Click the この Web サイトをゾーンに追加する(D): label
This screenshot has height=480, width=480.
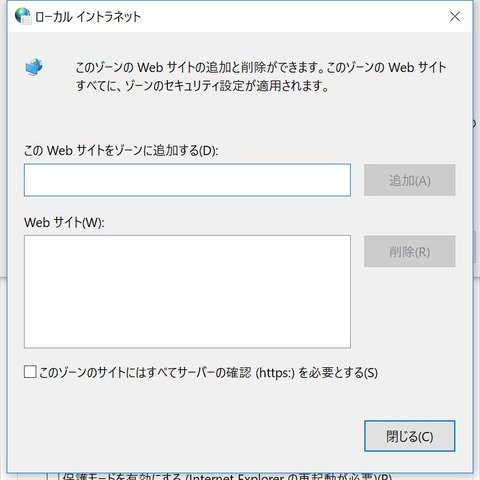(x=121, y=151)
